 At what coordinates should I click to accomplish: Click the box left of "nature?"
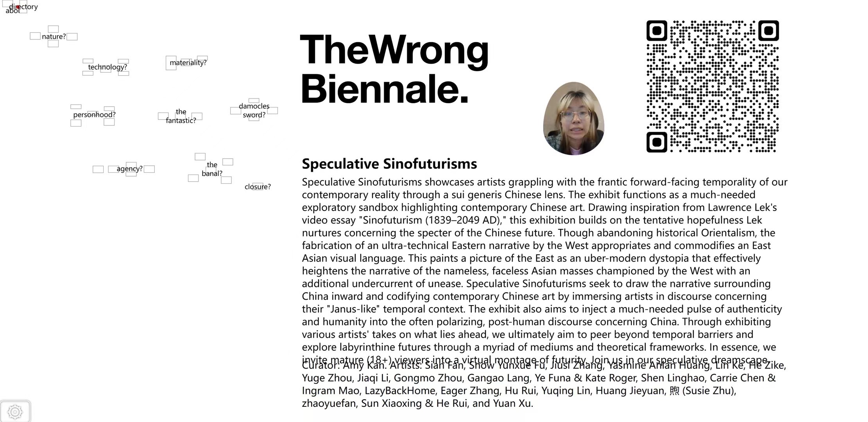click(35, 36)
